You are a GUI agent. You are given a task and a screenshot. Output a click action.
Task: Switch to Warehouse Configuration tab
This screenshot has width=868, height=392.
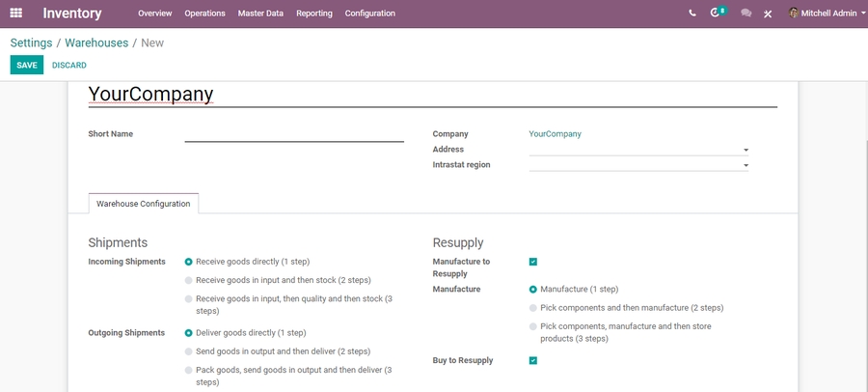(x=144, y=204)
